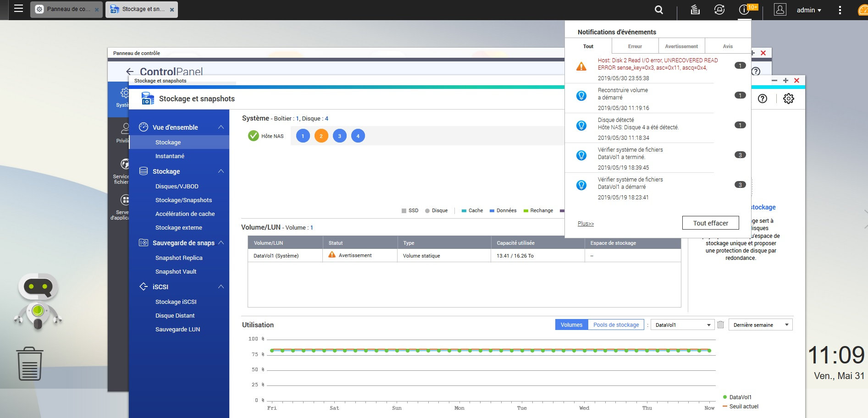Open the Plus>> notifications link

[x=586, y=224]
